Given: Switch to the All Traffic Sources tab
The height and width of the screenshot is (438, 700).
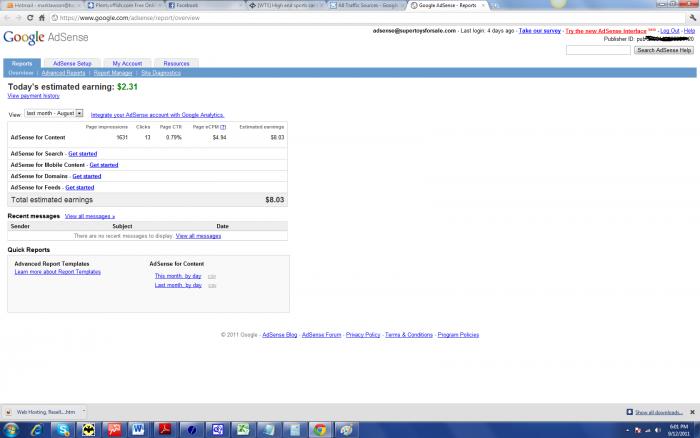Looking at the screenshot, I should pos(364,5).
